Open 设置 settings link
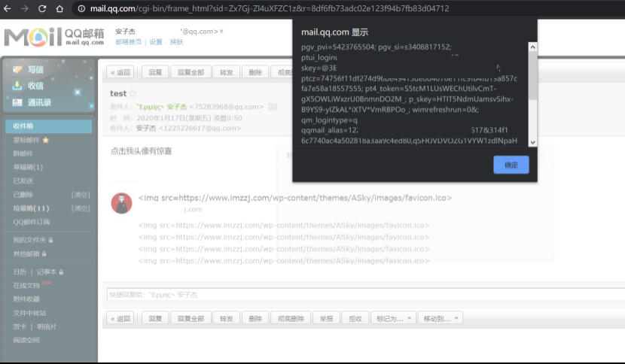 tap(155, 42)
